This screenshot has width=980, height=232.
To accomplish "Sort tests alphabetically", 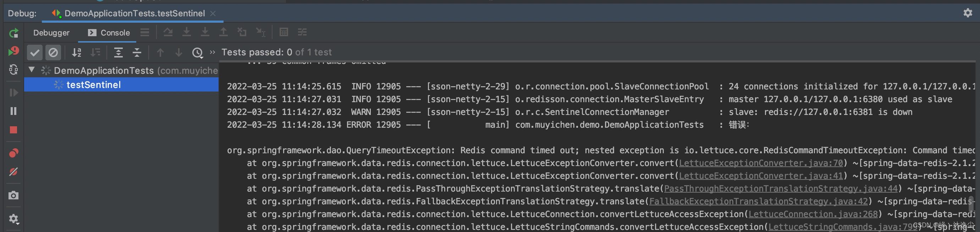I will pyautogui.click(x=77, y=53).
